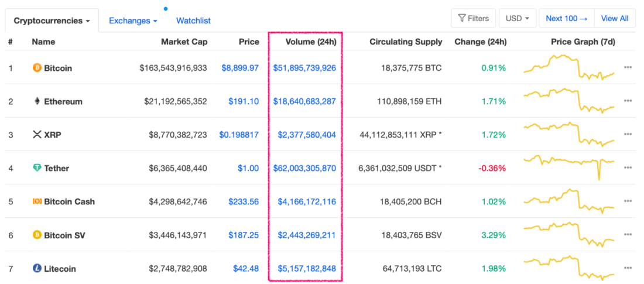
Task: Go to the Next 100 page
Action: [x=566, y=18]
